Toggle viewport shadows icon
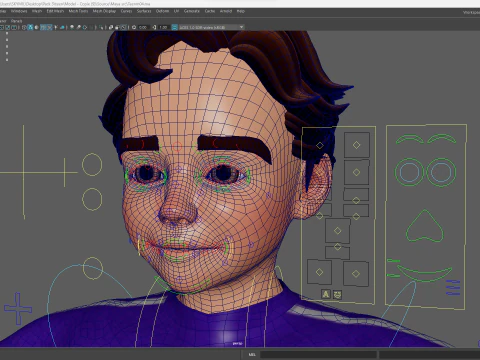The height and width of the screenshot is (360, 480). [x=62, y=27]
